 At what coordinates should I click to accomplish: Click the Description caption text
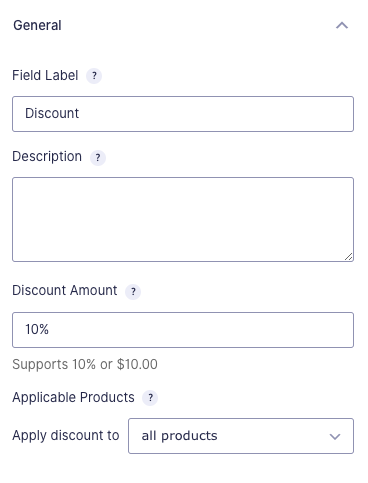pos(47,156)
